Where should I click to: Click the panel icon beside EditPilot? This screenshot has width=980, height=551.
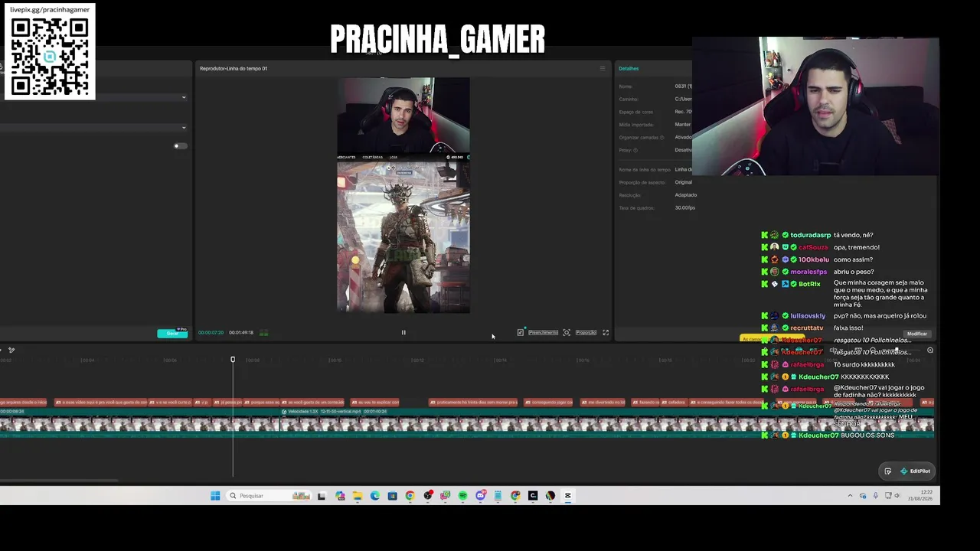(888, 471)
